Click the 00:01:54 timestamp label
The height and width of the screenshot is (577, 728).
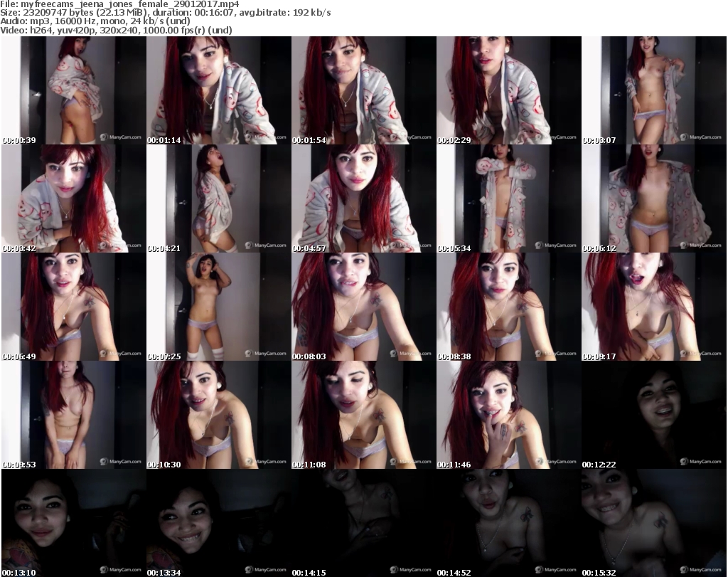pyautogui.click(x=309, y=140)
